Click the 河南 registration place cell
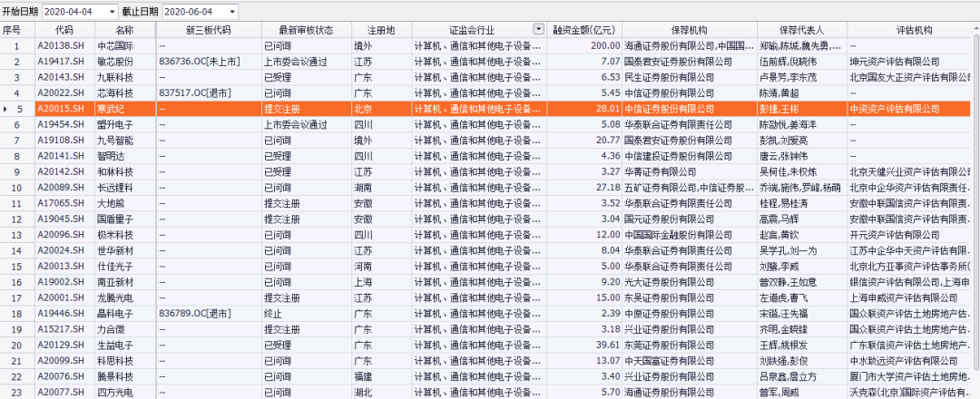This screenshot has width=980, height=399. coord(381,266)
